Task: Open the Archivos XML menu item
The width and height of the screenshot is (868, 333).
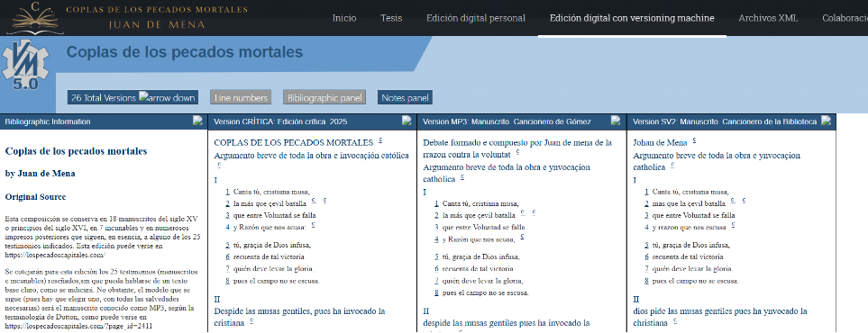Action: pyautogui.click(x=768, y=18)
